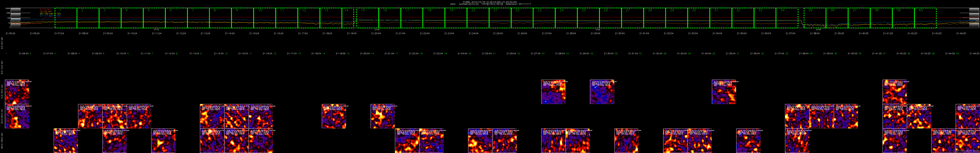Viewport: 980px width, 153px height.
Task: Open the 50–100 keV image for interval 17
Action: pyautogui.click(x=407, y=140)
